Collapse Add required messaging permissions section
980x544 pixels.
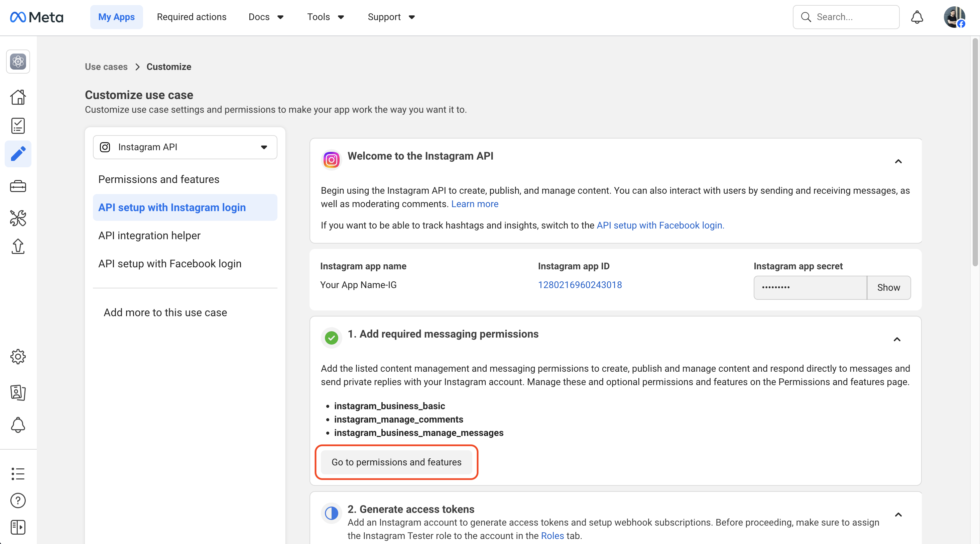(x=897, y=339)
